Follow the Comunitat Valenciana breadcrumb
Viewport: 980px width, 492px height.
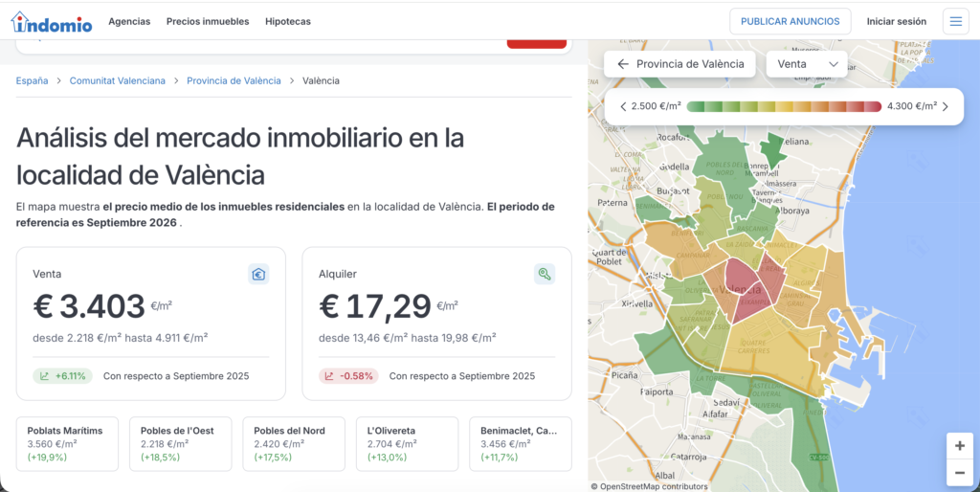pyautogui.click(x=118, y=80)
